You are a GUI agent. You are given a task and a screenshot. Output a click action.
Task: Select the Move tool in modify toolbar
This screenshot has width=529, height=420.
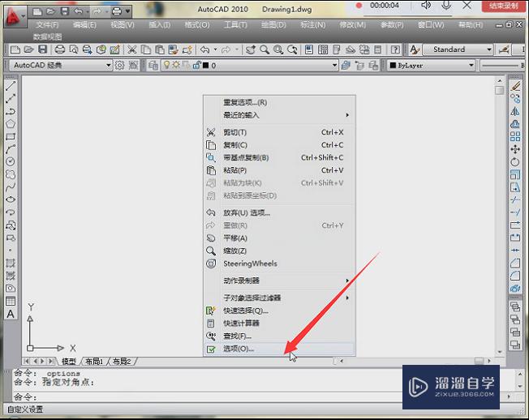(515, 149)
